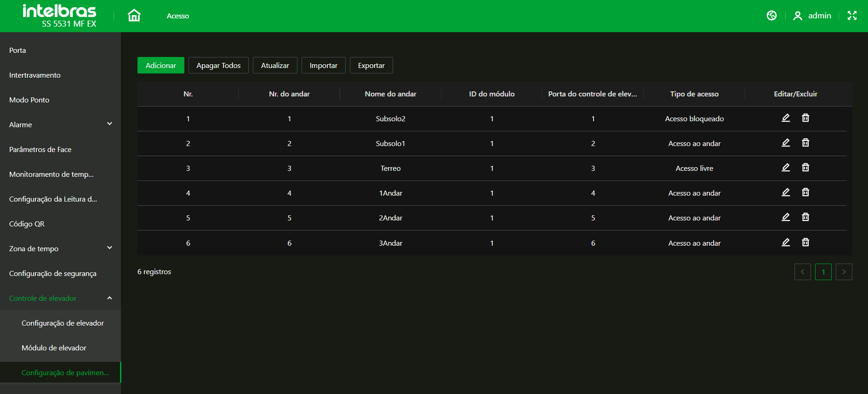
Task: Open the admin user account menu
Action: (x=812, y=16)
